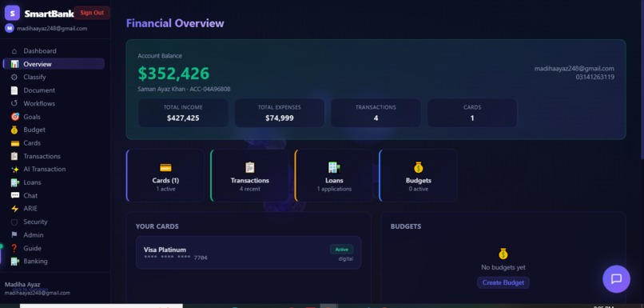Click the Admin flag icon
Image resolution: width=644 pixels, height=308 pixels.
click(15, 235)
